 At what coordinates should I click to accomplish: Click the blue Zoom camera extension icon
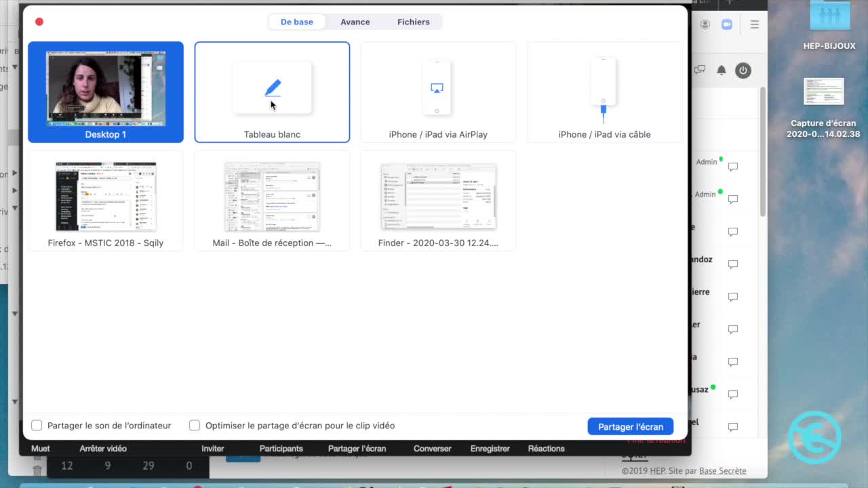click(x=726, y=24)
